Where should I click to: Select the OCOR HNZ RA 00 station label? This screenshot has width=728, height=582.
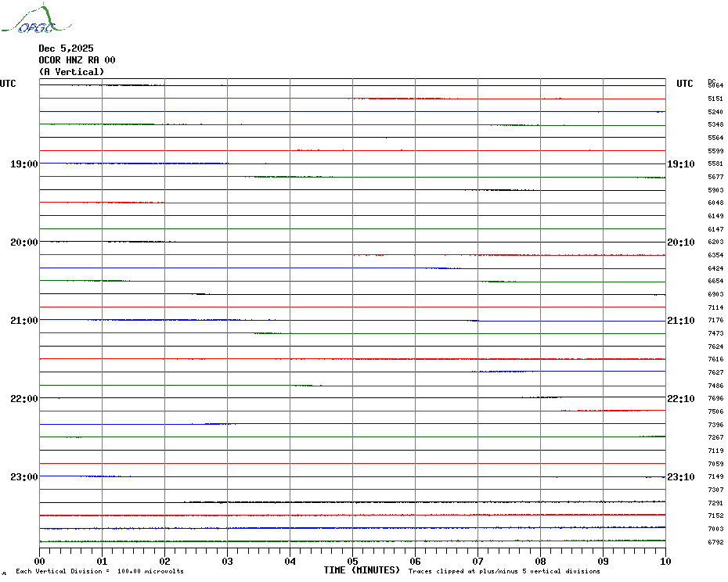pos(77,60)
